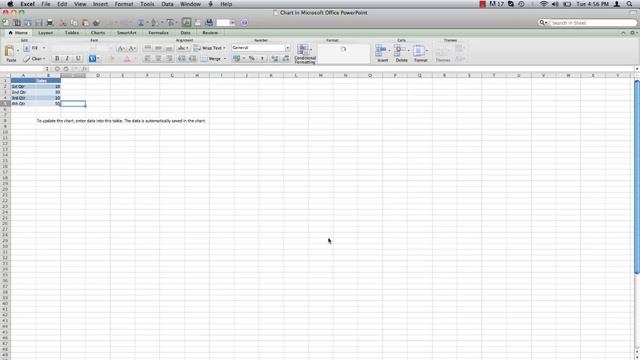The height and width of the screenshot is (360, 640).
Task: Open Conditional Formatting in ribbon
Action: pyautogui.click(x=305, y=53)
